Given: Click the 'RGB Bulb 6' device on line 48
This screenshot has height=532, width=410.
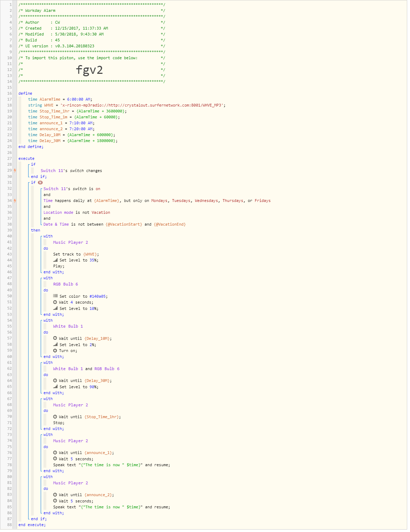Looking at the screenshot, I should click(65, 284).
